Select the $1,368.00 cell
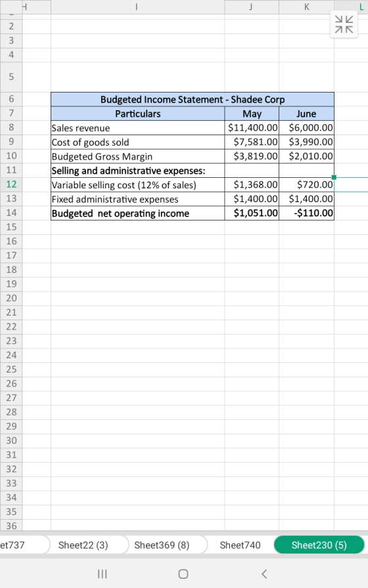 pyautogui.click(x=252, y=185)
